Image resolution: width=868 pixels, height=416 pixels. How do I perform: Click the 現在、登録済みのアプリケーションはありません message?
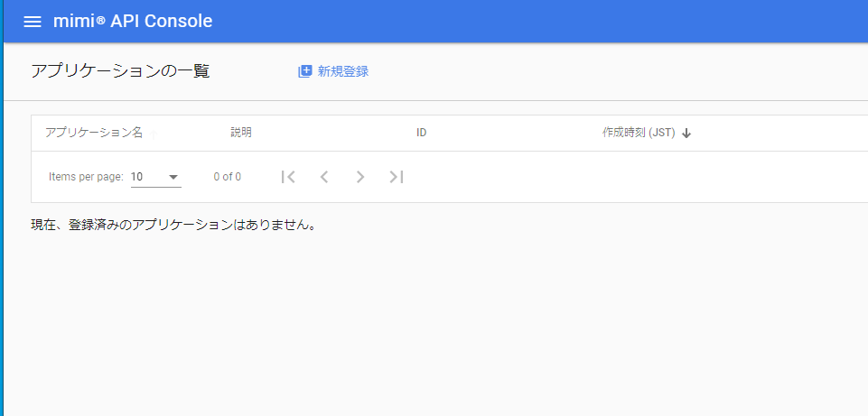coord(173,226)
